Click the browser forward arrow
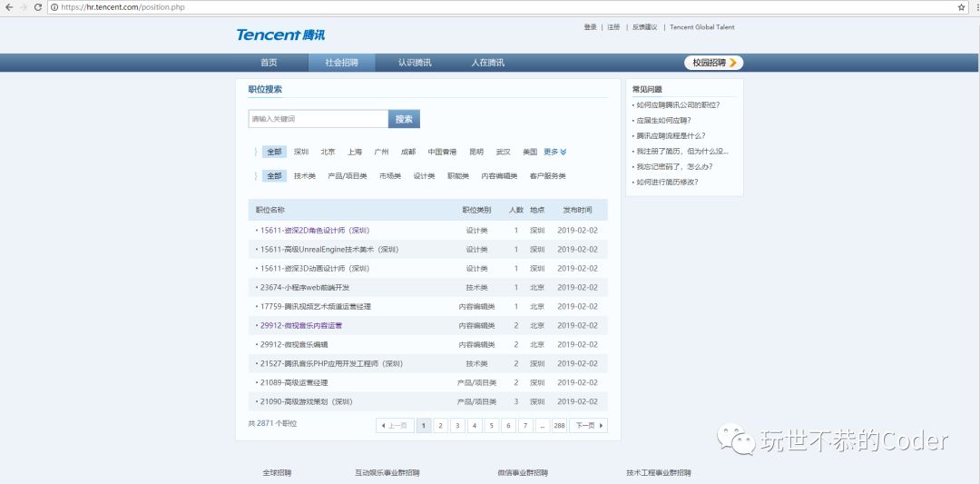This screenshot has height=484, width=980. 24,7
